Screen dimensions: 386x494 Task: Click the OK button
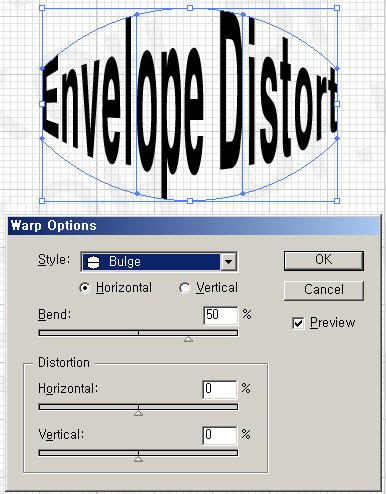pyautogui.click(x=324, y=260)
